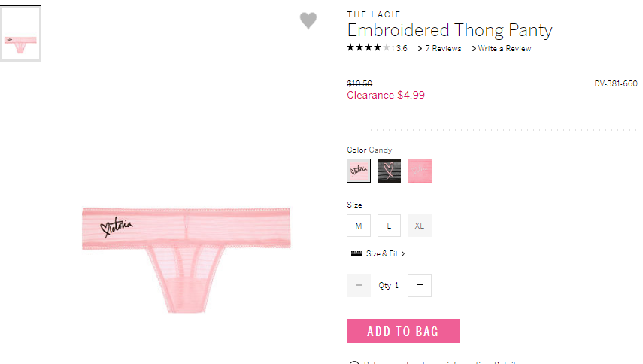Increase quantity with the plus button

[x=420, y=285]
